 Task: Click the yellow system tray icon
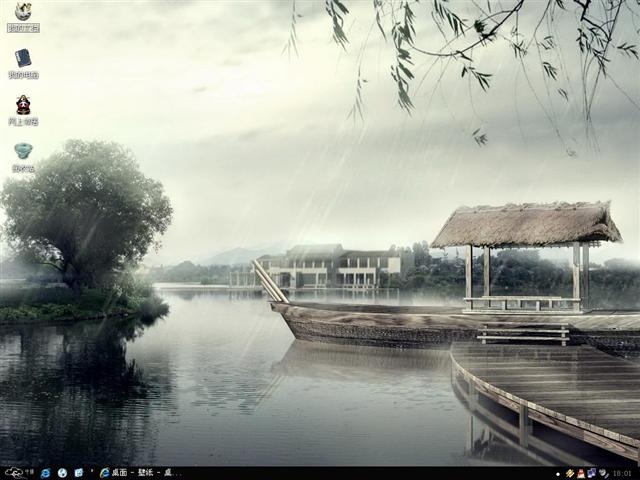pos(570,473)
